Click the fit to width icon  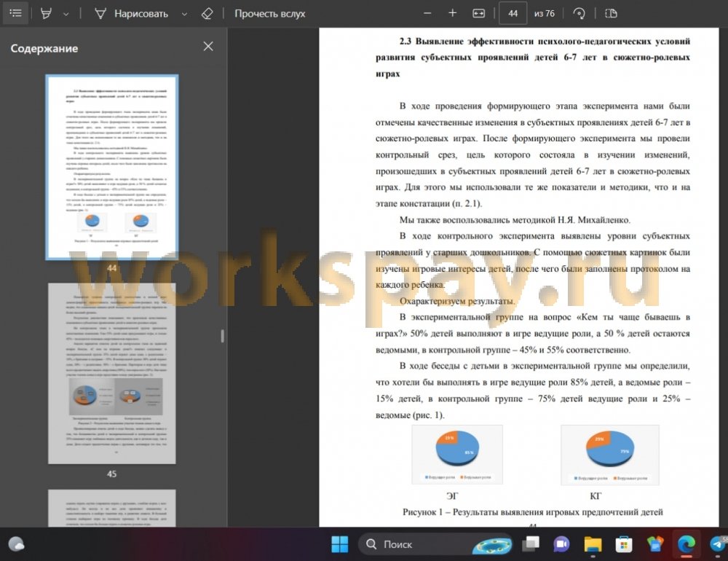[479, 14]
